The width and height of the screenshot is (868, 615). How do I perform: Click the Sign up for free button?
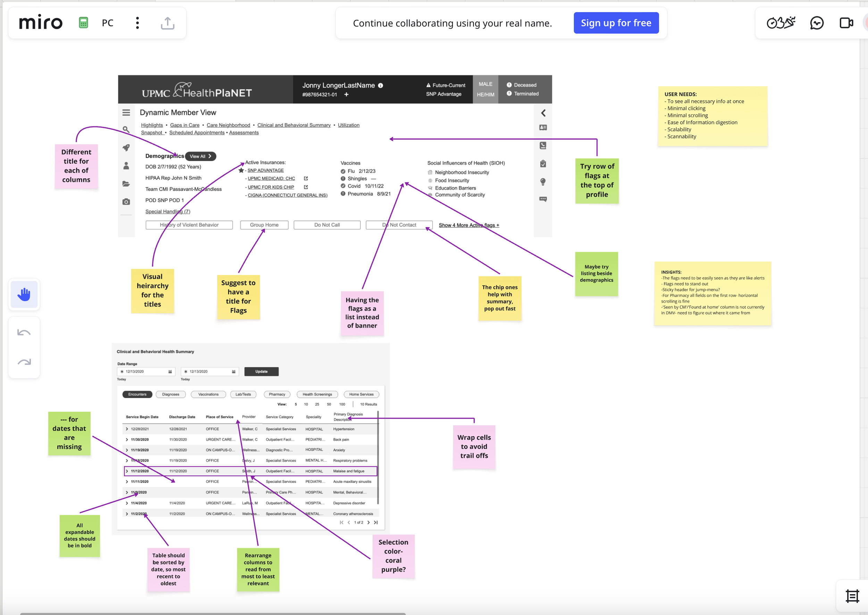(x=616, y=23)
